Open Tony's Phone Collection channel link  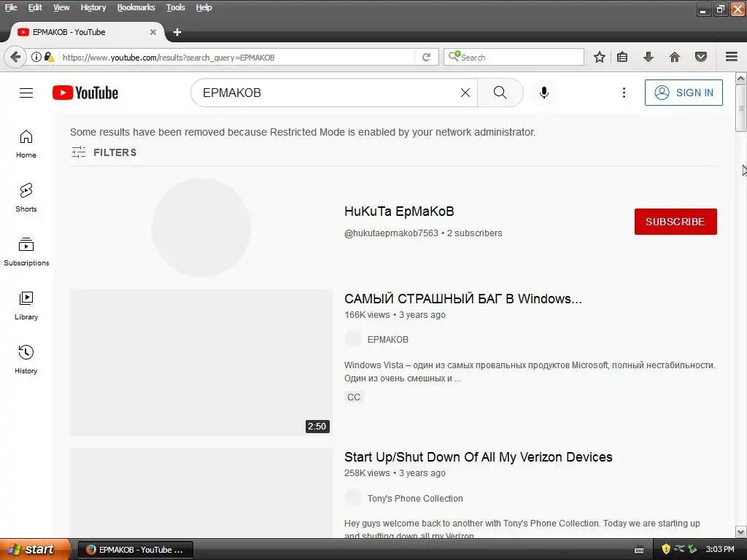(415, 498)
